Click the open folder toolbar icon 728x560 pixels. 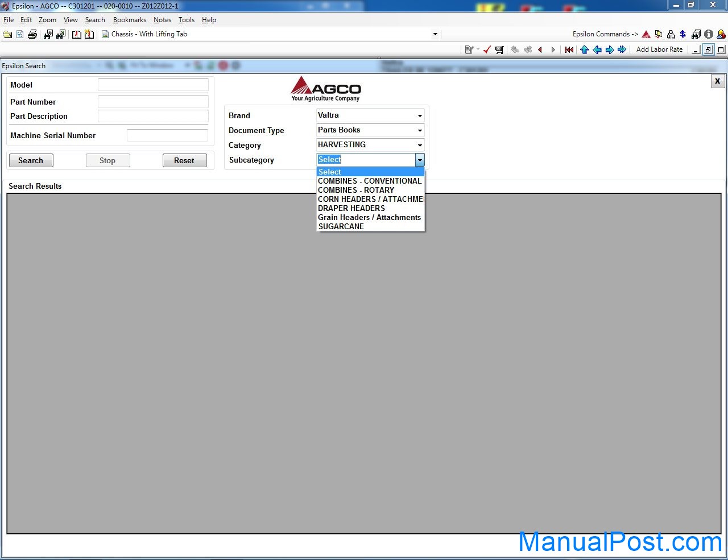7,34
